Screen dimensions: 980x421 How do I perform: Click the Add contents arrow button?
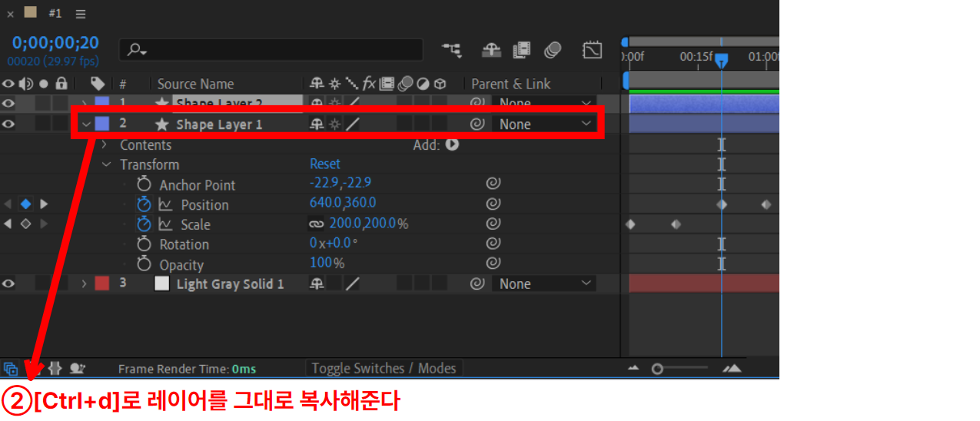(452, 144)
